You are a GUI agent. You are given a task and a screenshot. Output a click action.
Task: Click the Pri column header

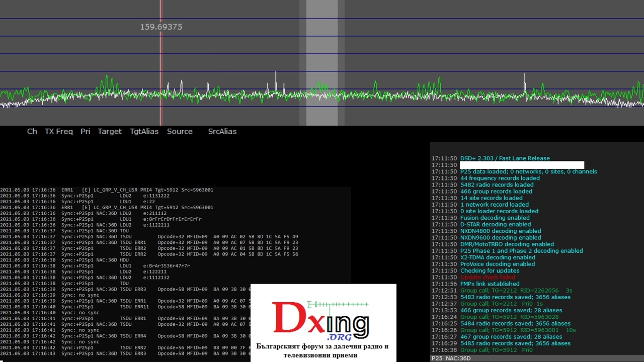[x=86, y=131]
